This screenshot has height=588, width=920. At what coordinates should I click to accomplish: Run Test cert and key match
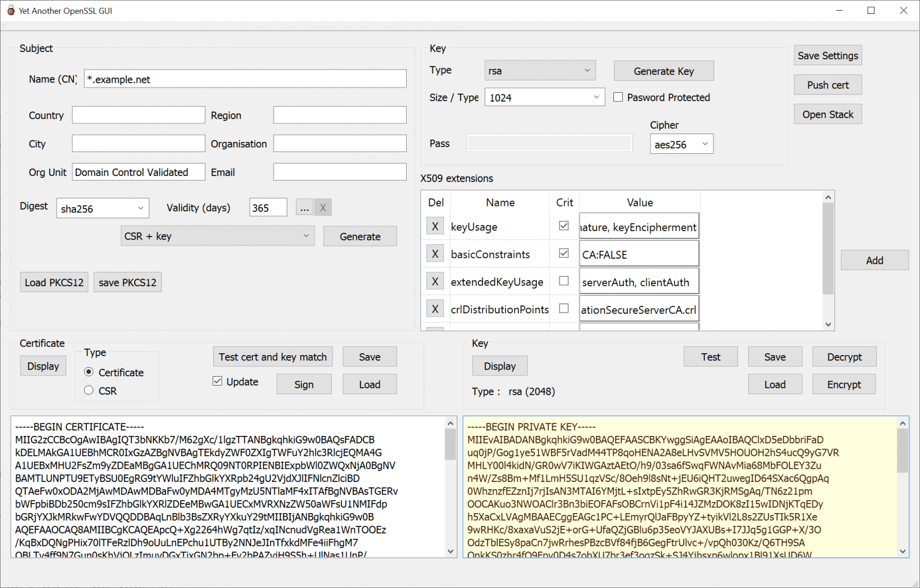tap(273, 356)
